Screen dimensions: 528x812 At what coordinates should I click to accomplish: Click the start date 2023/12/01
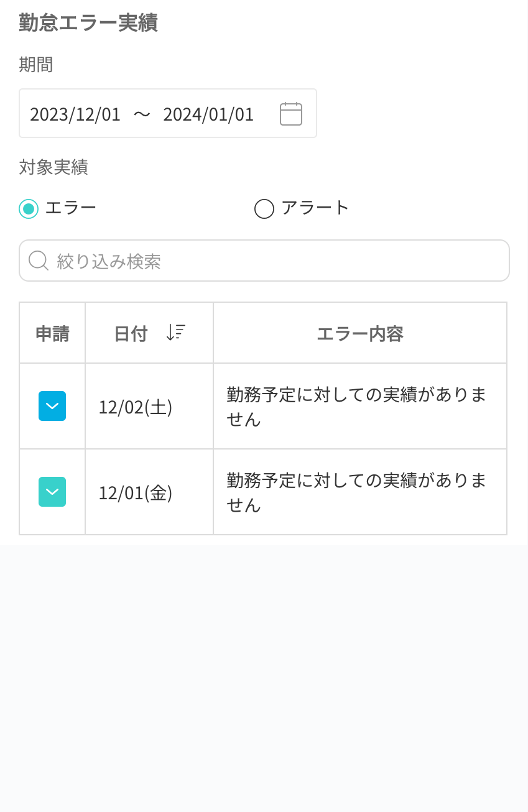tap(75, 114)
